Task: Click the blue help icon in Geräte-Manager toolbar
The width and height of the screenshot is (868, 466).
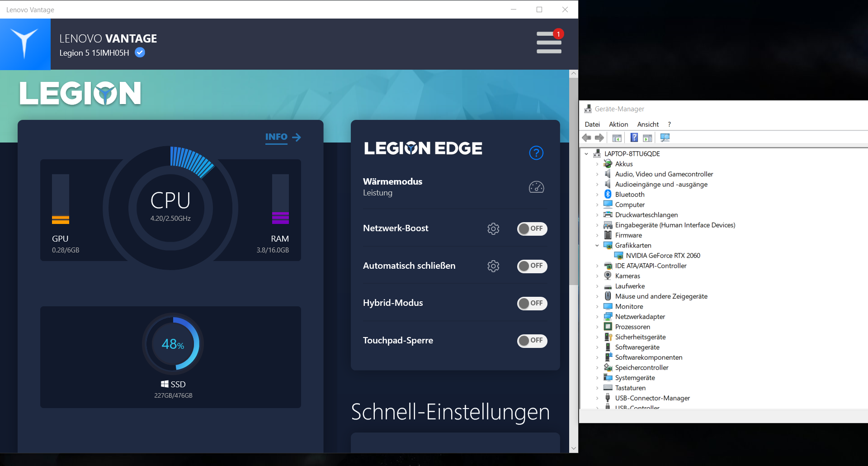Action: (634, 138)
